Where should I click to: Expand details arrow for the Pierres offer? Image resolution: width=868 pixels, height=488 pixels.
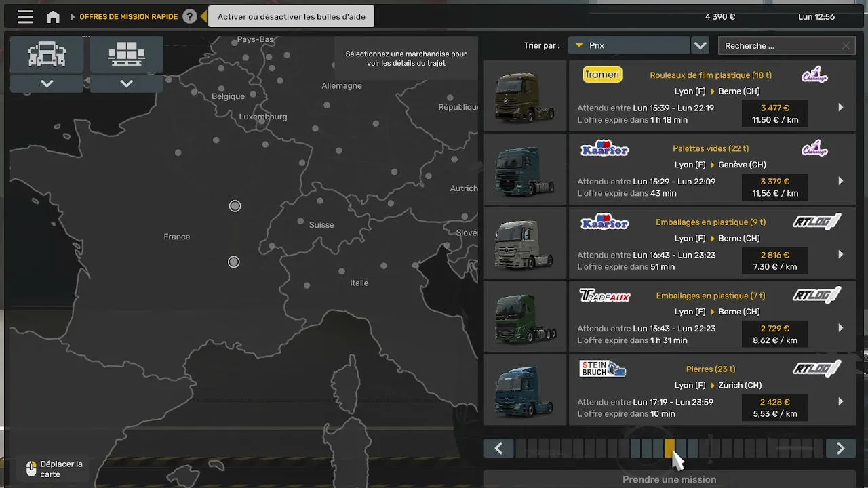tap(841, 401)
